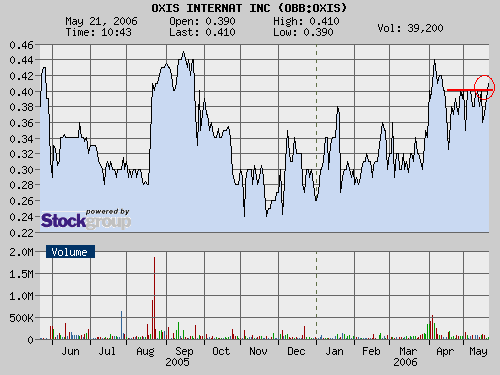Click the chart title OXIS INTERNAT INC (OBB:OXIS)
Viewport: 500px width, 375px height.
249,8
